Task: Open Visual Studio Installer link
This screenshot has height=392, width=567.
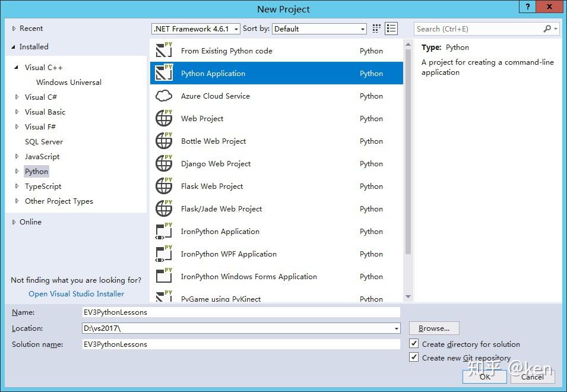Action: (x=77, y=293)
